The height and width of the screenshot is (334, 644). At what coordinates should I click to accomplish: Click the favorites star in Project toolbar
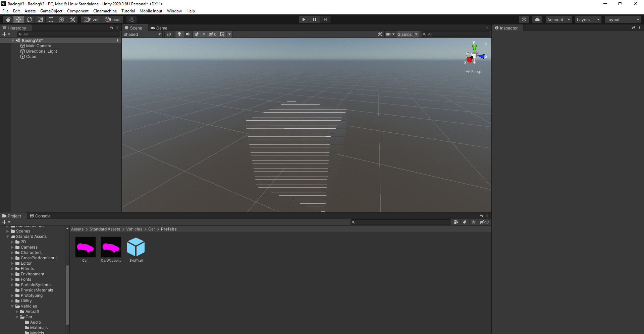point(473,222)
